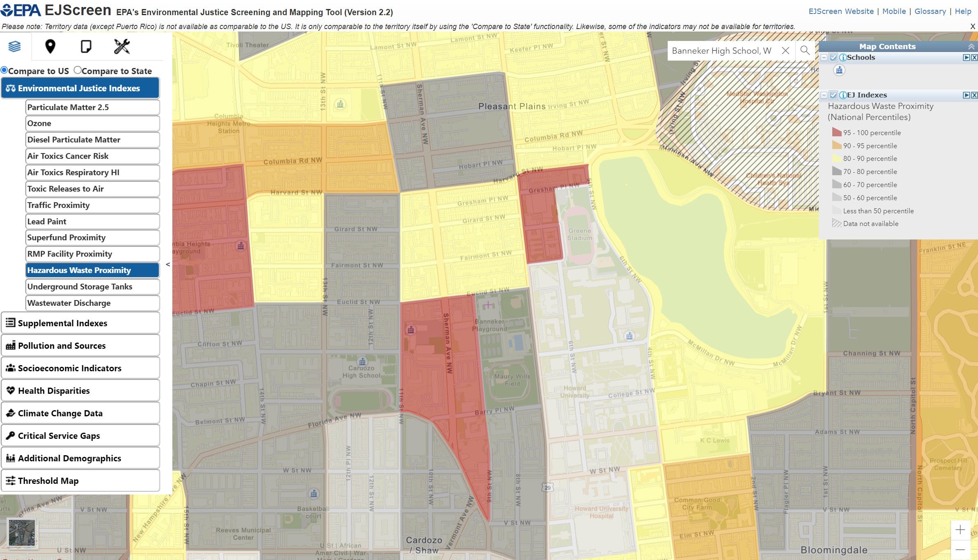Select the Lead Paint index
This screenshot has width=978, height=560.
pos(93,221)
